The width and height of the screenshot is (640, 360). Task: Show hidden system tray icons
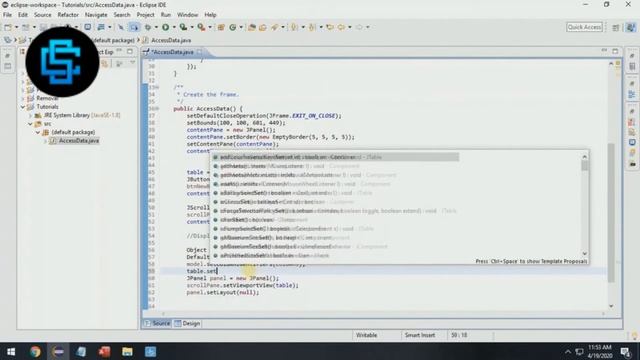tap(568, 351)
